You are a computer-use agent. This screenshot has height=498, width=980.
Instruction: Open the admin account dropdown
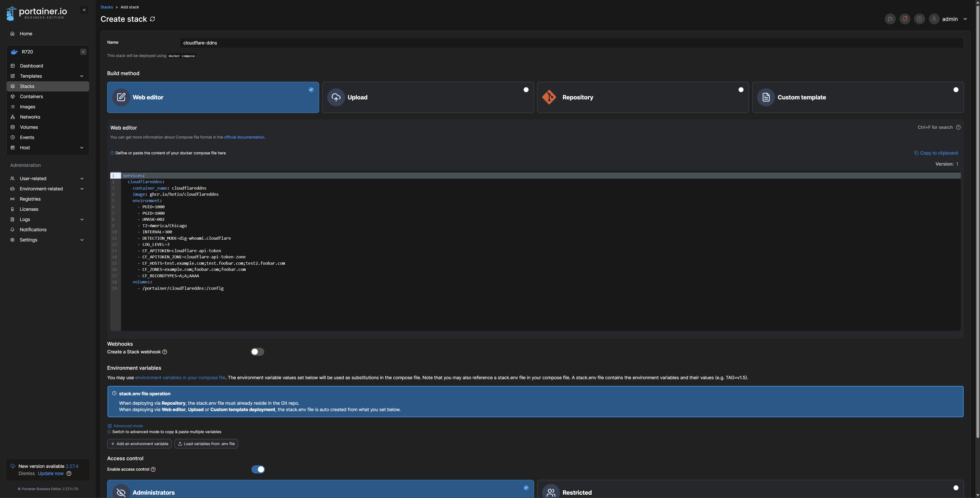coord(950,19)
